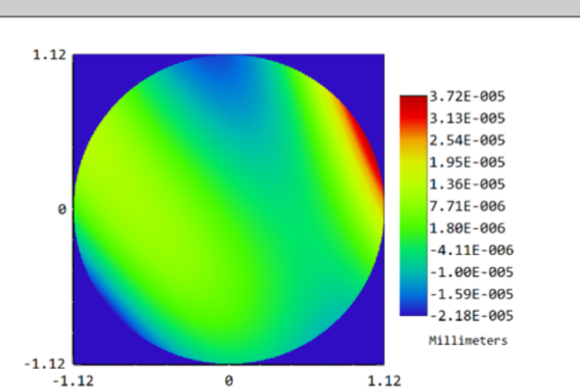Click the -1.12 label on the vertical axis
The height and width of the screenshot is (392, 580).
click(x=45, y=364)
